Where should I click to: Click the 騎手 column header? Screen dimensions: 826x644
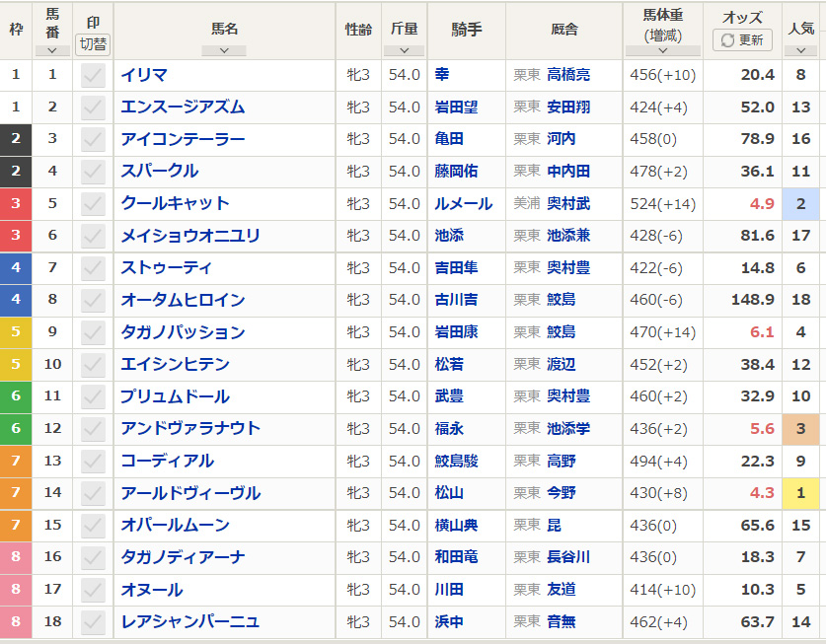(466, 30)
